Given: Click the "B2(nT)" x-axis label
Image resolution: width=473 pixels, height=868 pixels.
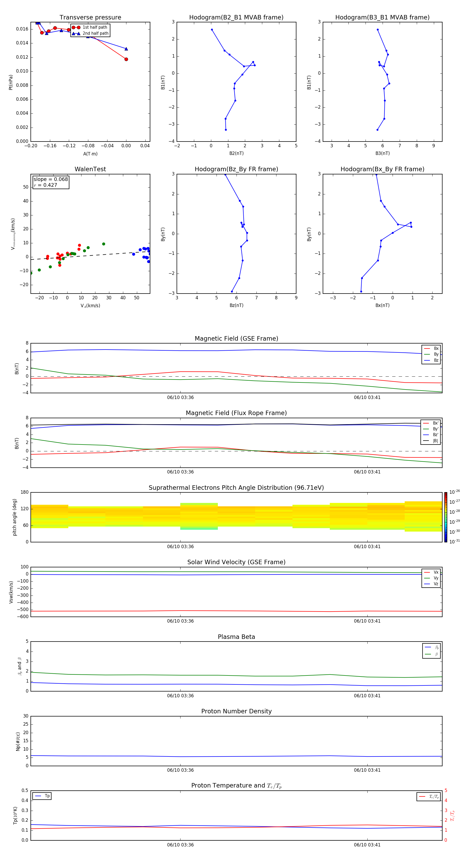Looking at the screenshot, I should [236, 153].
